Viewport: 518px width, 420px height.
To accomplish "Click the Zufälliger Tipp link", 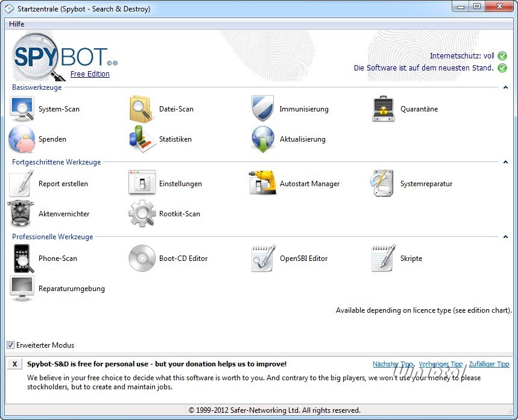I will [488, 364].
